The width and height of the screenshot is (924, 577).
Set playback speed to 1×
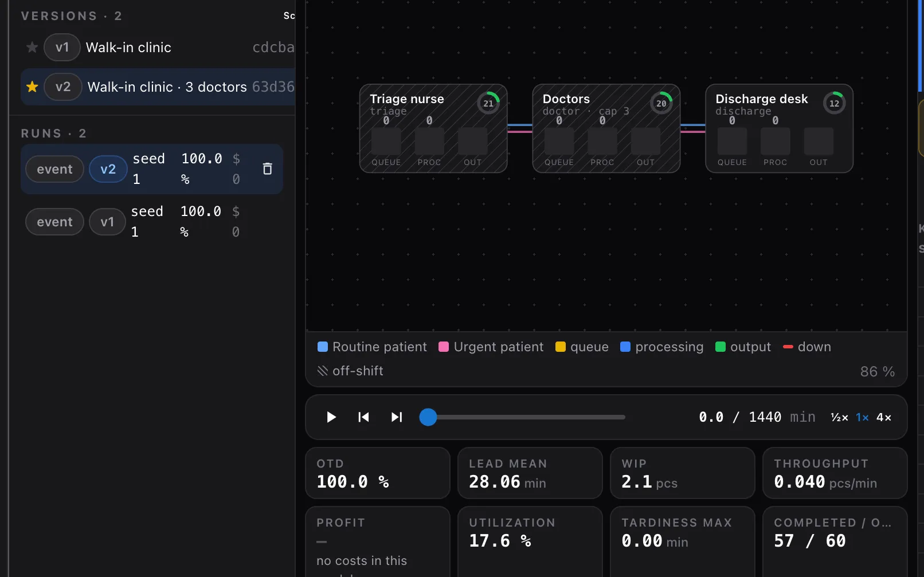click(x=862, y=417)
